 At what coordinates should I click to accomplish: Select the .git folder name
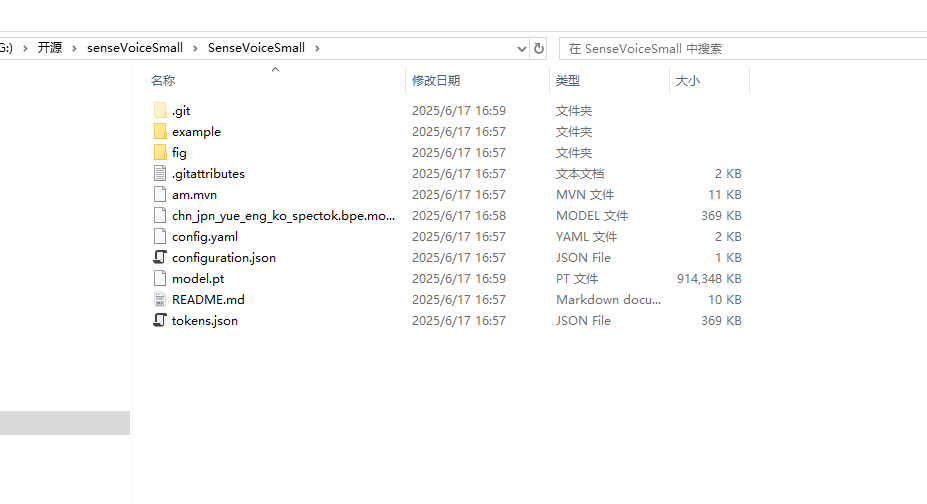(x=181, y=110)
